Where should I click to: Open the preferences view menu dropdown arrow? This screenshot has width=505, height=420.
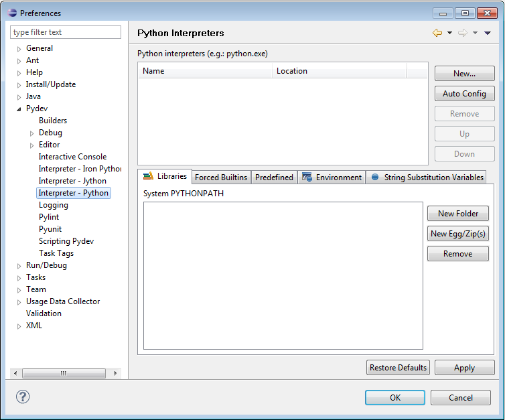click(x=488, y=33)
